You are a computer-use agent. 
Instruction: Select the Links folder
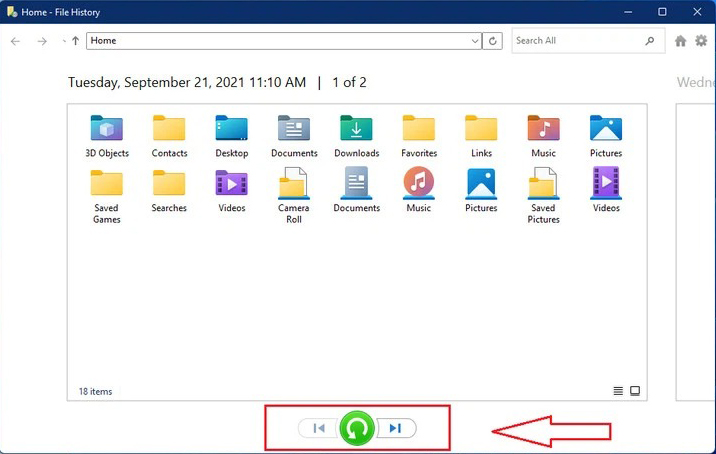481,137
